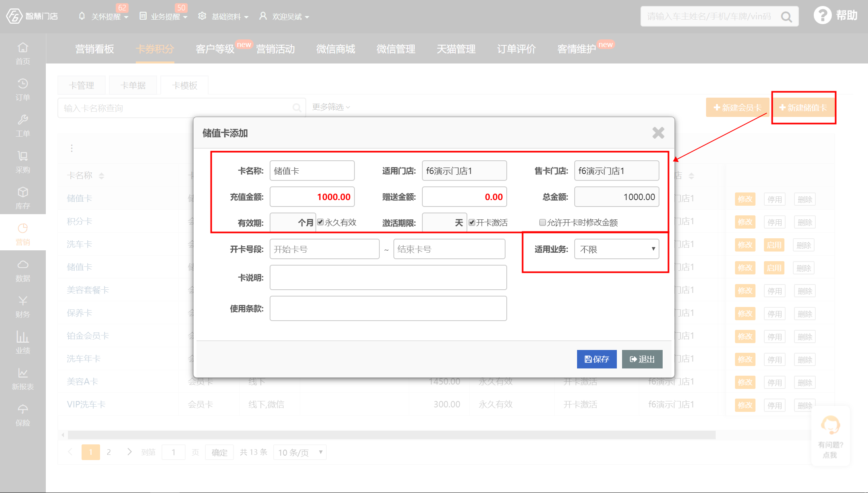
Task: Go to page 2 in pagination
Action: (x=108, y=452)
